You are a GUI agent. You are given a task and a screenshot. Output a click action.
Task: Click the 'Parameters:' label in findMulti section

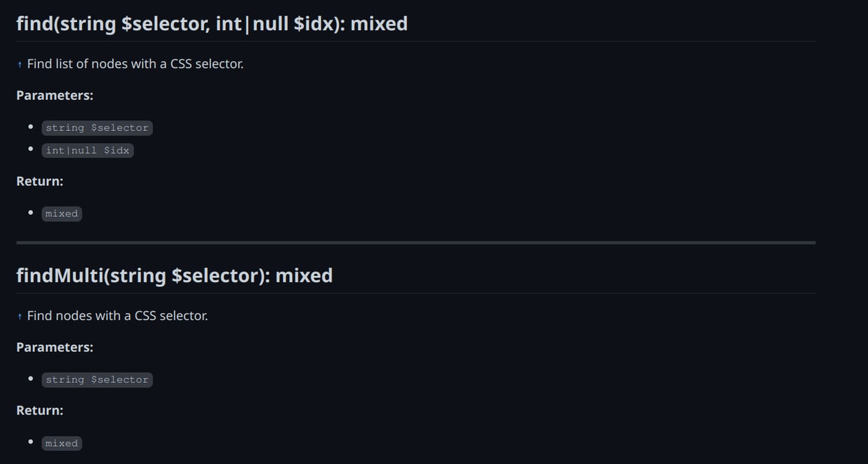[55, 348]
